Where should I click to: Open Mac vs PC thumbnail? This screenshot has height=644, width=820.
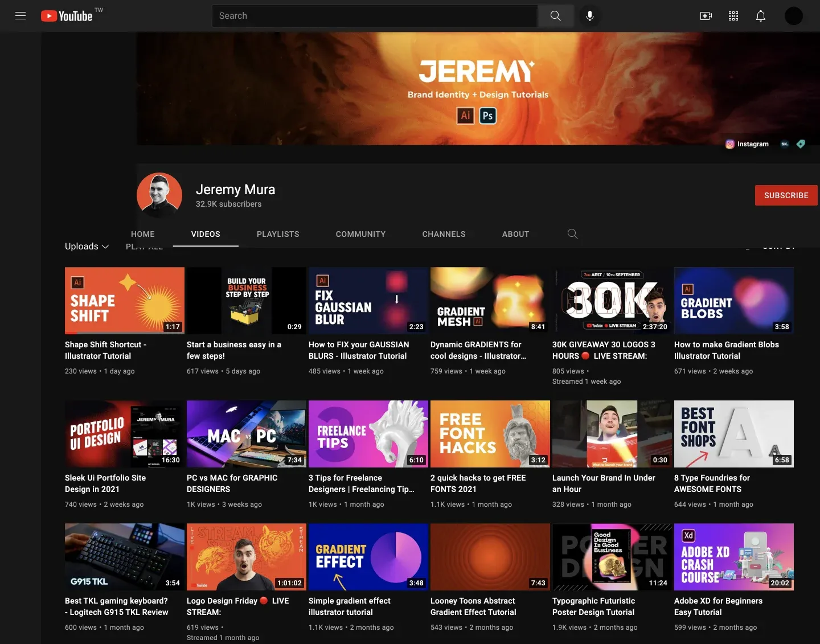point(247,434)
